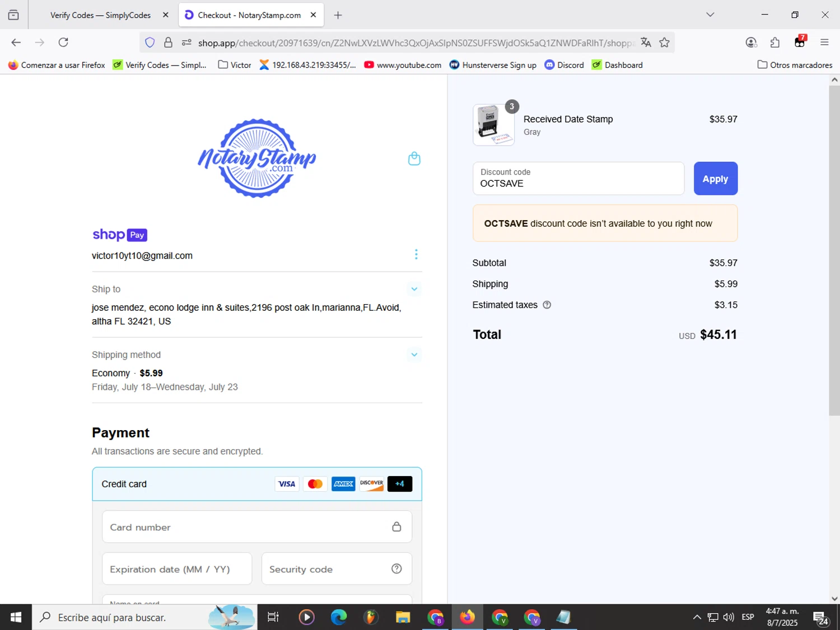Viewport: 840px width, 630px height.
Task: Switch to Verify Codes — SimplyCodes tab
Action: click(100, 15)
